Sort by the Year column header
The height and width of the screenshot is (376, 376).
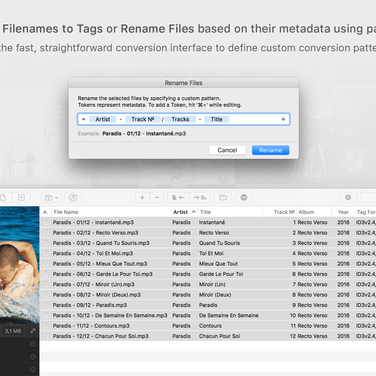(343, 212)
